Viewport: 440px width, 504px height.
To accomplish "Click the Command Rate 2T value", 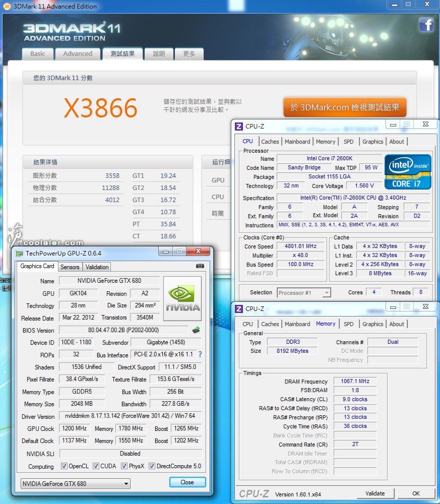I will tap(355, 444).
